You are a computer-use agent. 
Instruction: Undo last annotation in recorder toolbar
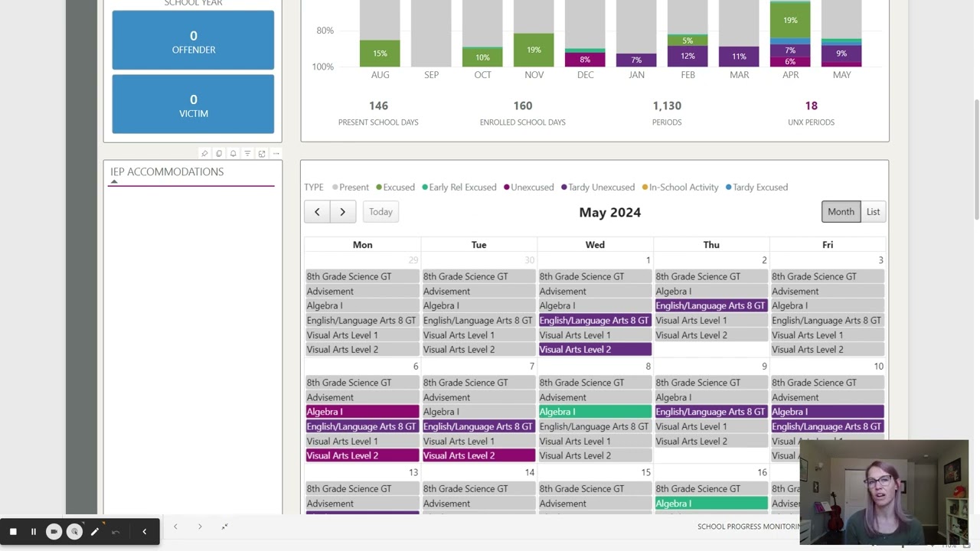click(x=116, y=531)
